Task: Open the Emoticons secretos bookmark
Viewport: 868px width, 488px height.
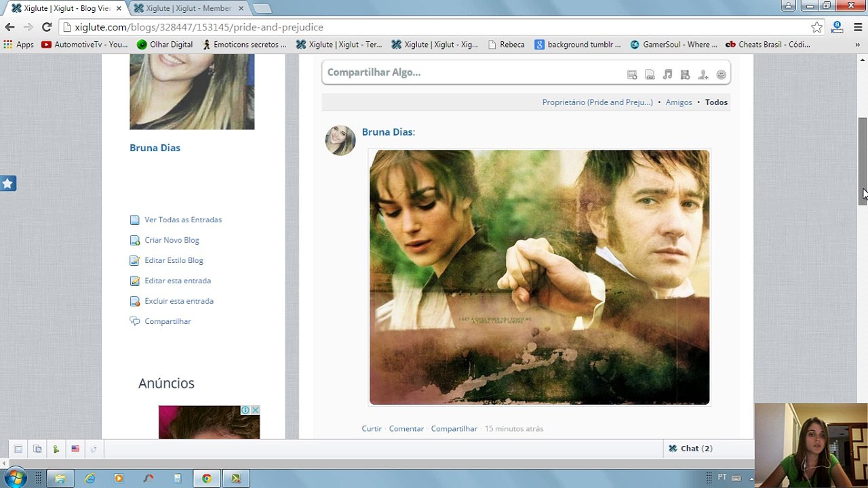Action: coord(244,44)
